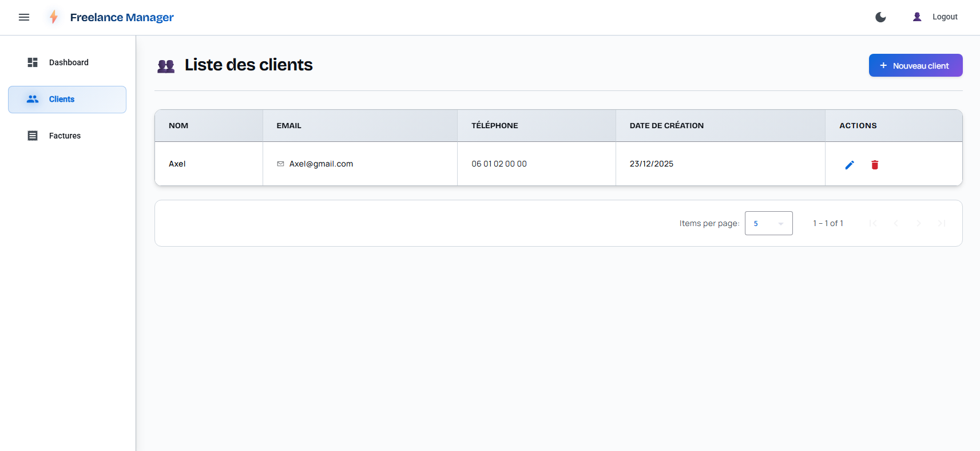Image resolution: width=980 pixels, height=451 pixels.
Task: Click the Date de création column header
Action: click(x=666, y=125)
